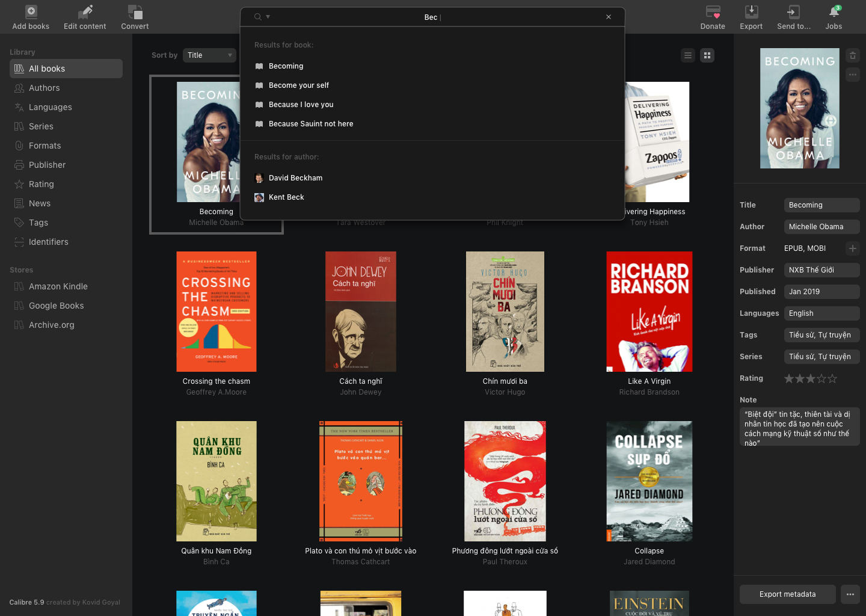Browse Languages in the sidebar
Screen dimensions: 866x616
66,107
